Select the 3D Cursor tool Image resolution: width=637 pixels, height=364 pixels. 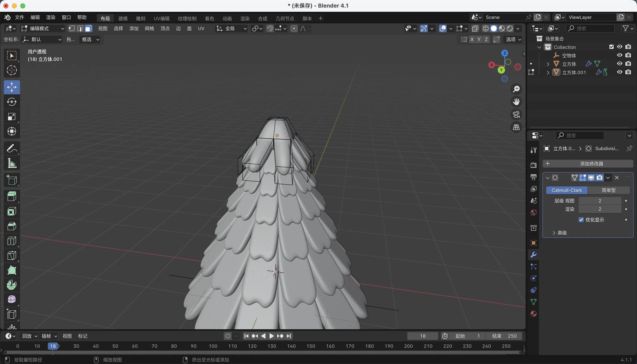[12, 71]
